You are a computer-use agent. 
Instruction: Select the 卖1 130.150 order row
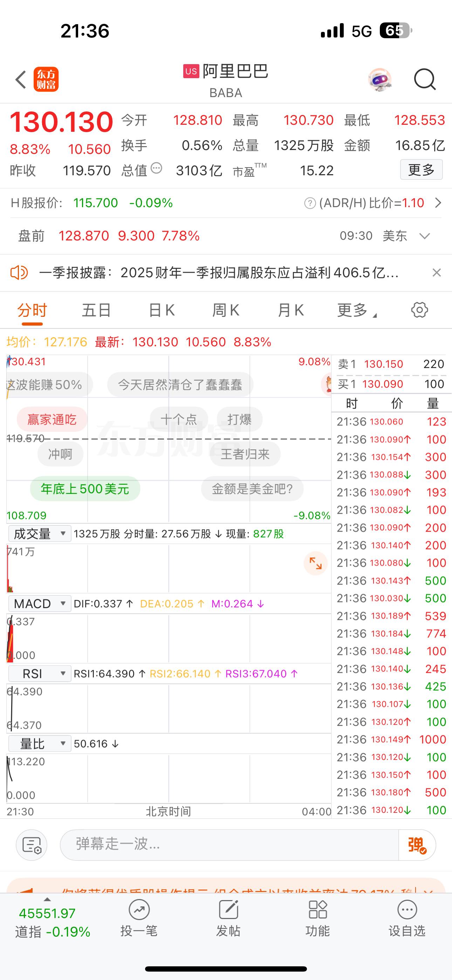point(391,364)
